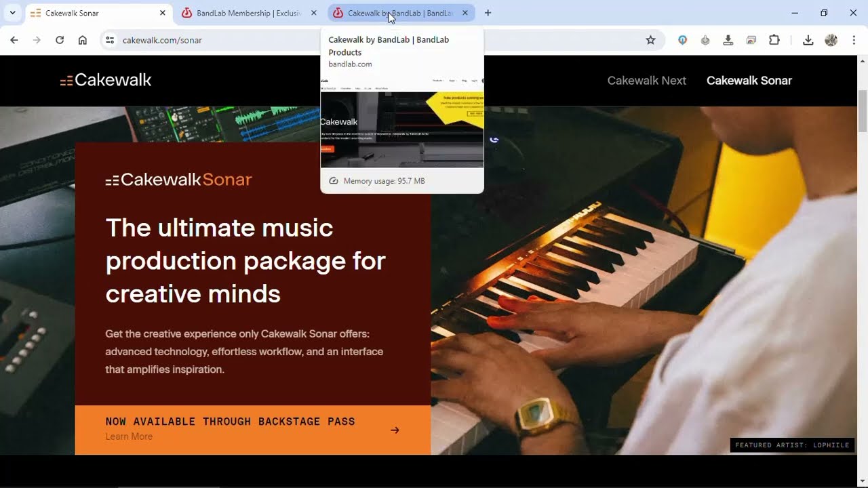Click the Learn More link
This screenshot has height=488, width=868.
(129, 436)
